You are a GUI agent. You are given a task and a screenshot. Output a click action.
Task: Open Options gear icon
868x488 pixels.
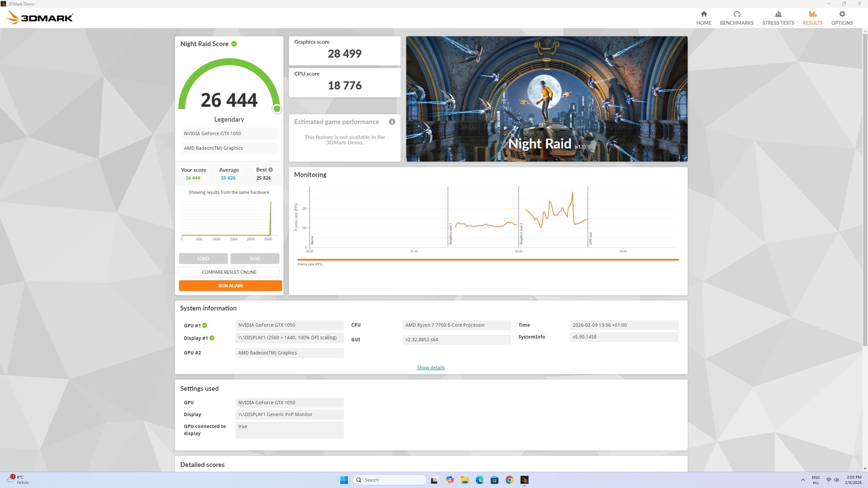coord(841,14)
